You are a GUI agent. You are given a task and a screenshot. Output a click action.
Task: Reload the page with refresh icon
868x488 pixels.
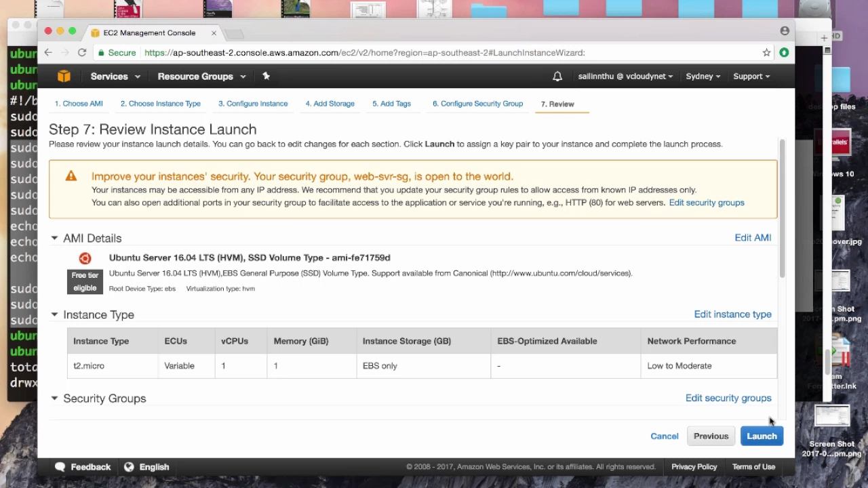[x=82, y=52]
